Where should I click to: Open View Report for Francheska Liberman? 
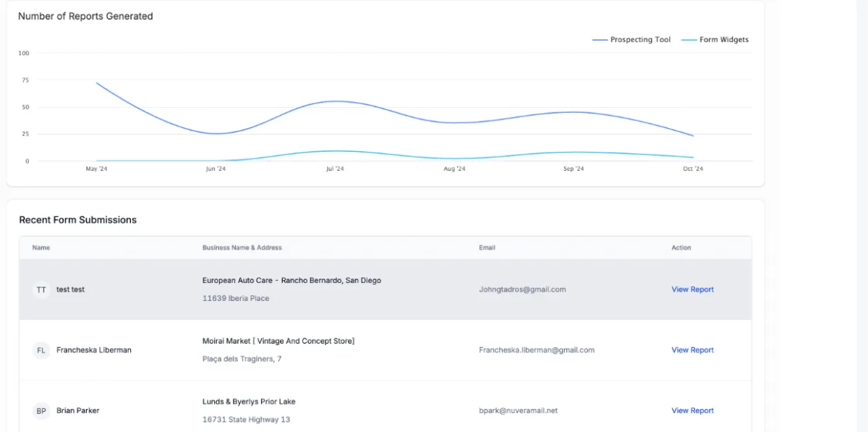click(x=692, y=350)
